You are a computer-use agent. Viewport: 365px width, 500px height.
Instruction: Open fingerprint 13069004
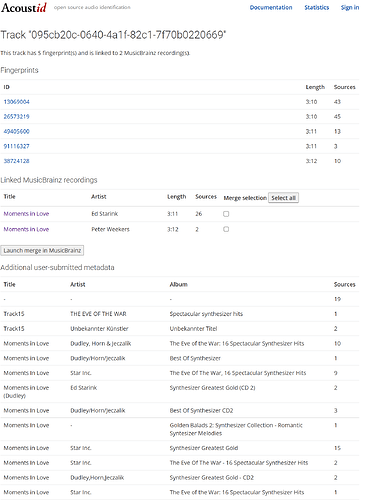(16, 102)
